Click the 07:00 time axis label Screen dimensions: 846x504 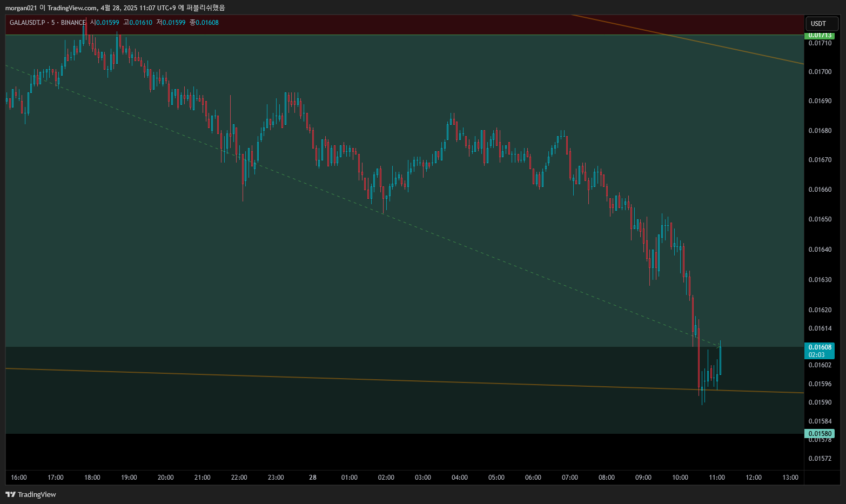tap(570, 478)
